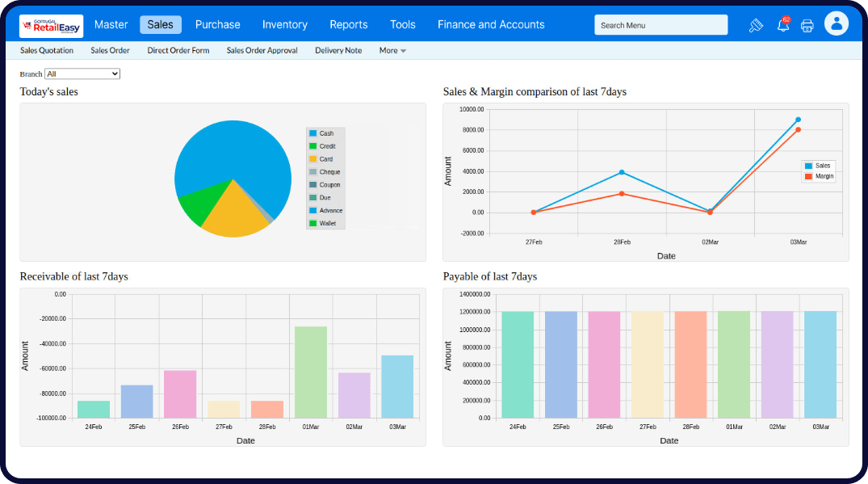Select the Reports menu
Image resolution: width=868 pixels, height=484 pixels.
[348, 24]
